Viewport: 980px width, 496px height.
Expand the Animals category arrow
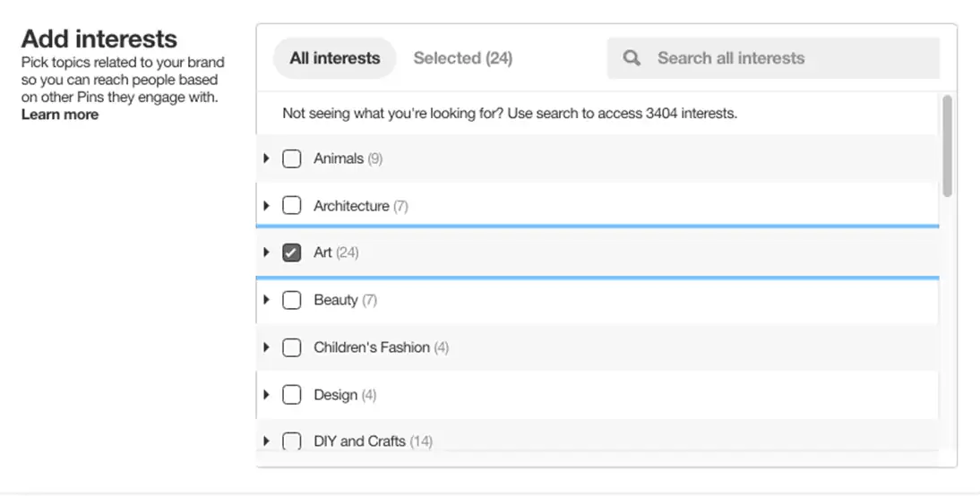(266, 158)
